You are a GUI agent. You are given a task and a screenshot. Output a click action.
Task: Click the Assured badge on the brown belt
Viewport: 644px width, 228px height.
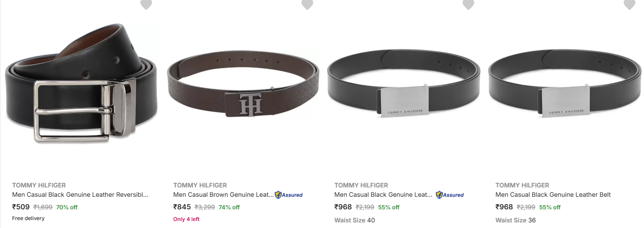[x=289, y=195]
